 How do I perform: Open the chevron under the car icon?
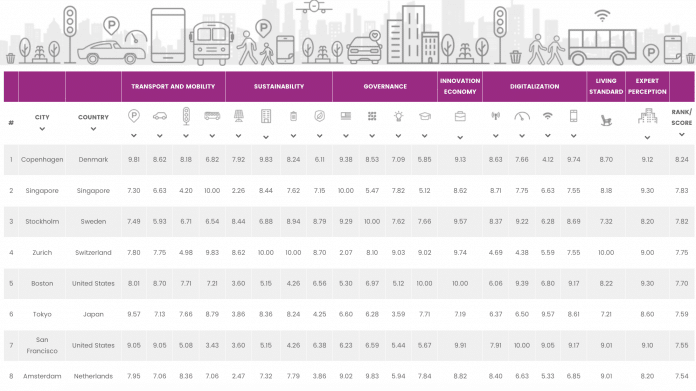click(160, 136)
